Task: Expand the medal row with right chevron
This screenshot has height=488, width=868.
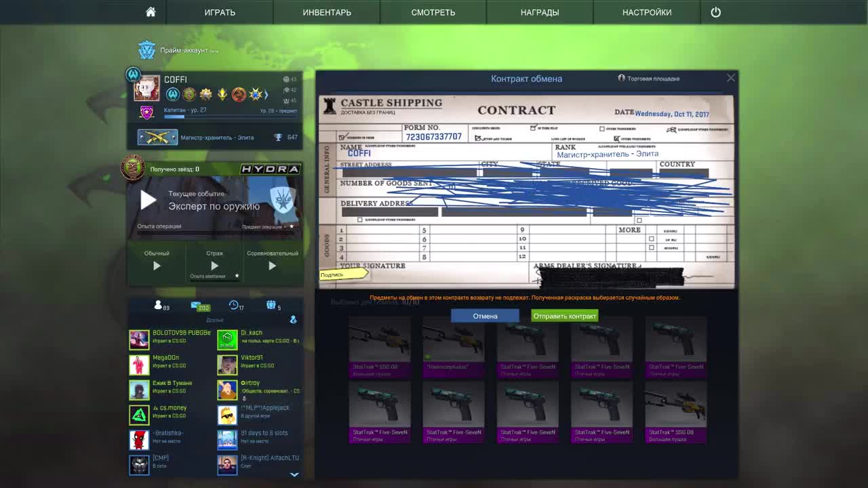Action: [x=267, y=94]
